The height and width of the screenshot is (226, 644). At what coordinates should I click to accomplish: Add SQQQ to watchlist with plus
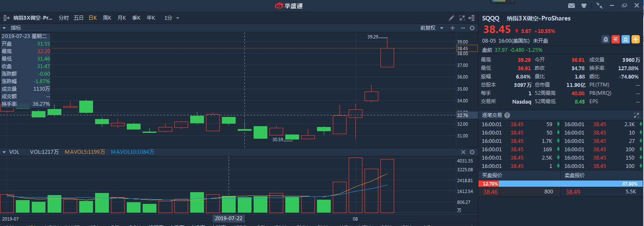pyautogui.click(x=635, y=39)
